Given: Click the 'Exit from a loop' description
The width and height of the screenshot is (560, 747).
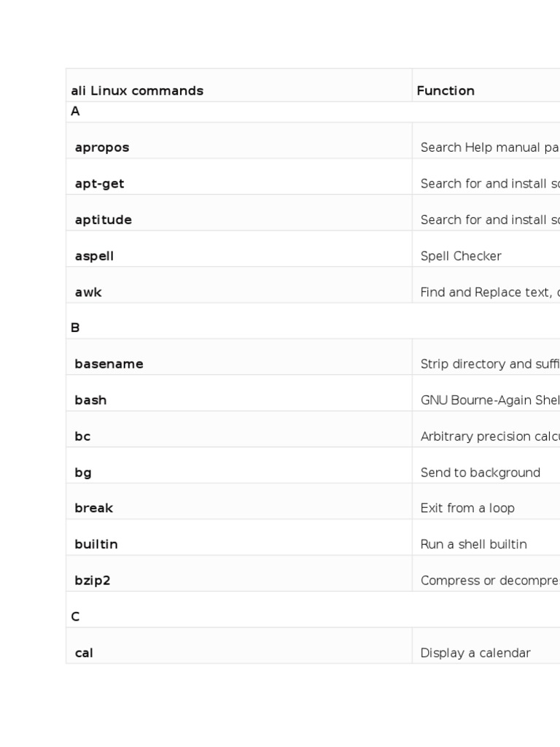Looking at the screenshot, I should [x=467, y=508].
